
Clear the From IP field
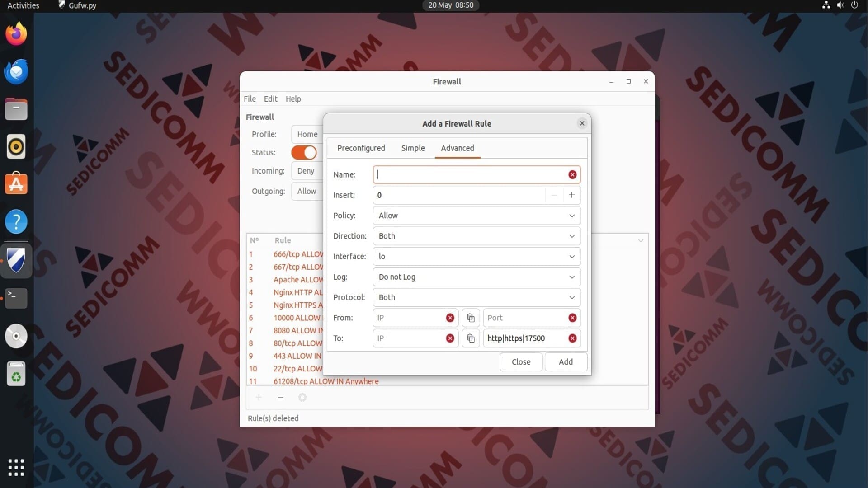click(450, 318)
